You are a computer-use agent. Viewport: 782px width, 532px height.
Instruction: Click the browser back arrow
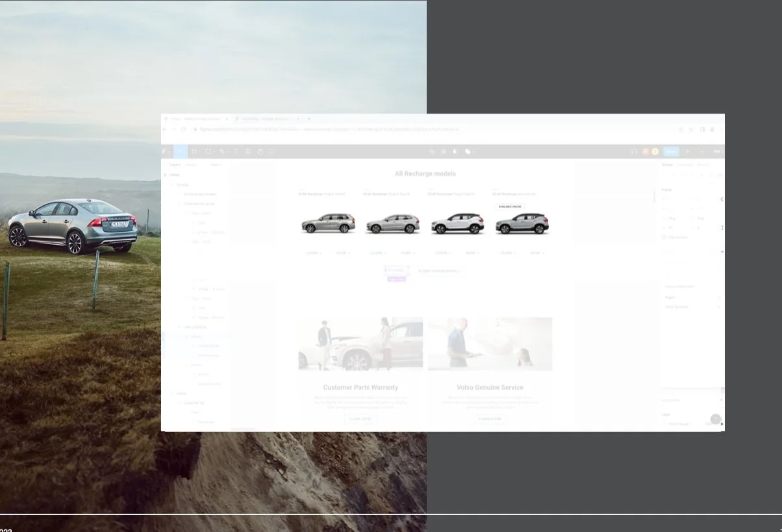click(165, 129)
